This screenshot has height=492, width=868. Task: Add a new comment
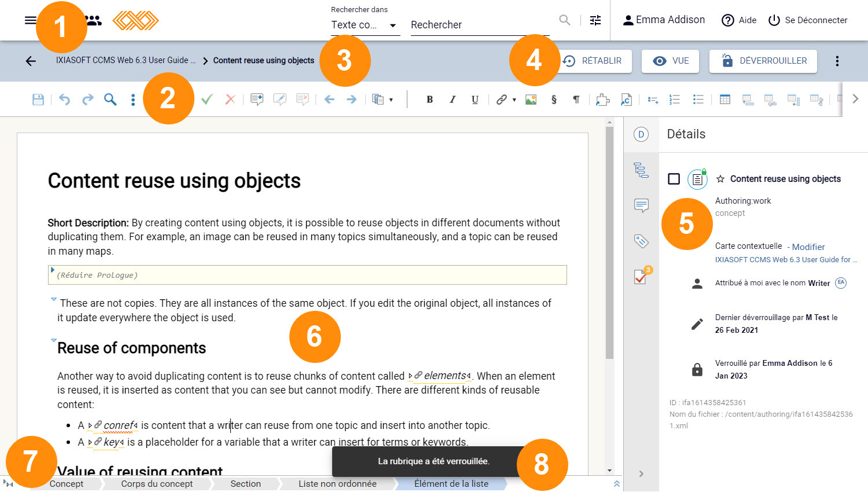[x=257, y=100]
